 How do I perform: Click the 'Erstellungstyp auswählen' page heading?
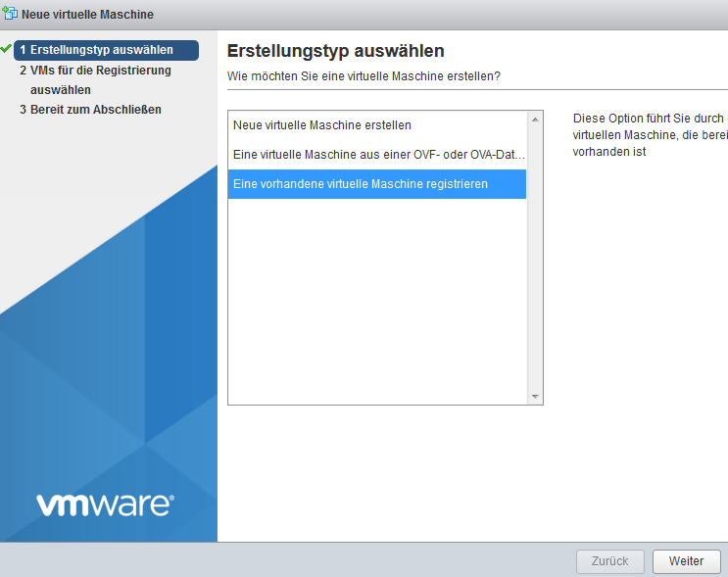click(335, 51)
